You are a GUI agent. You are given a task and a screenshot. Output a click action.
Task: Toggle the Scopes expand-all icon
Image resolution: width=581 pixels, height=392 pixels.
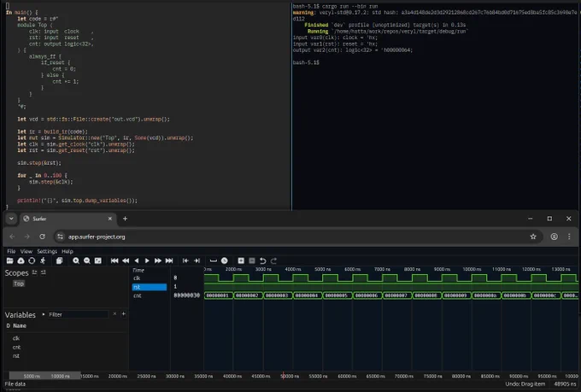[34, 272]
